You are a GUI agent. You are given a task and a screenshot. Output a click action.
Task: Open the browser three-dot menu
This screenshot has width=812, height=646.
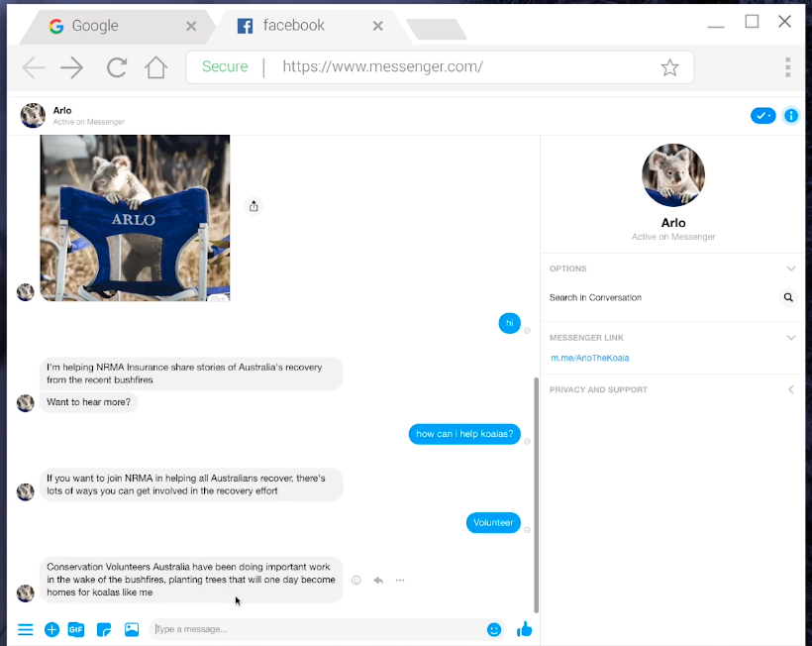(787, 67)
